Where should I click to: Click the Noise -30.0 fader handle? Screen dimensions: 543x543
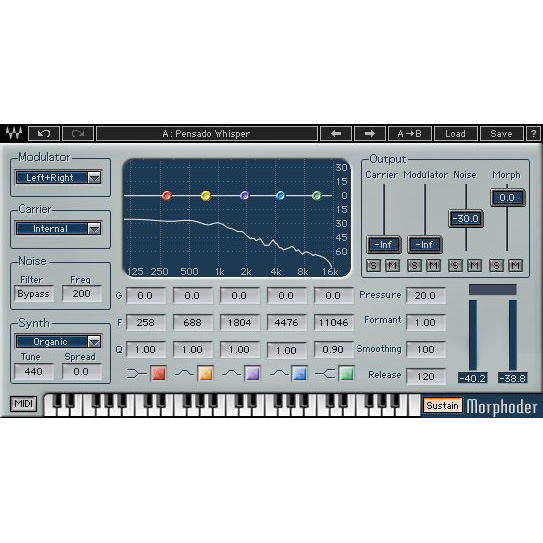[x=466, y=219]
